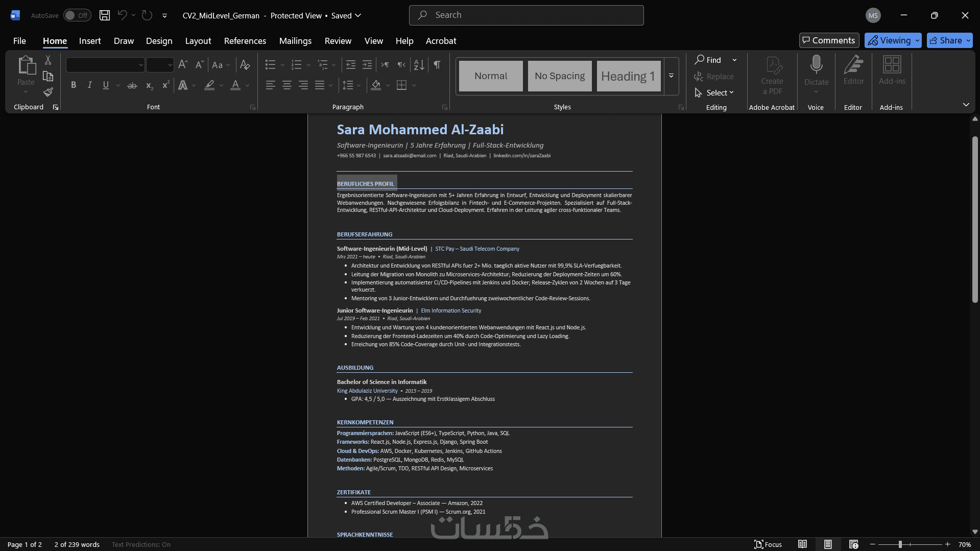
Task: Collapse the ribbon chevron
Action: 966,105
